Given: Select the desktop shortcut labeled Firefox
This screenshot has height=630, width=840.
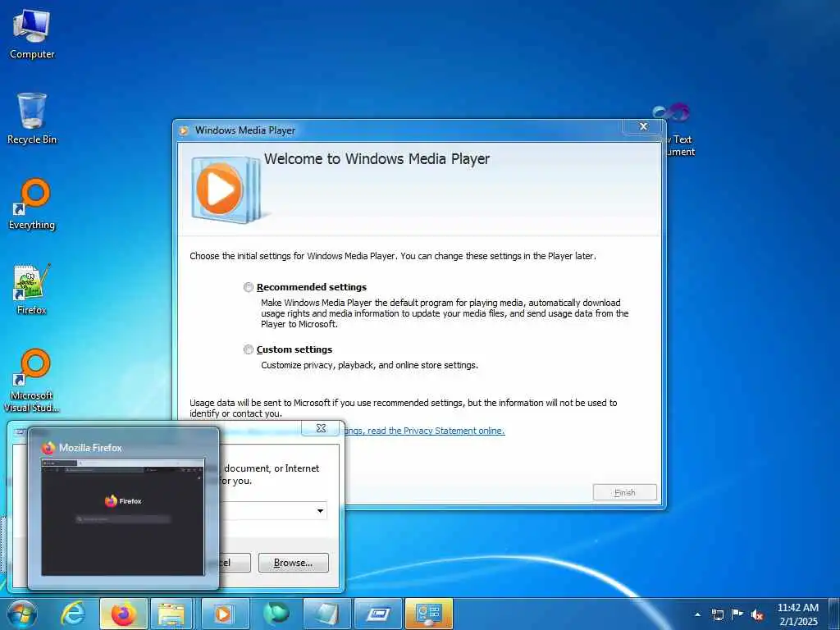Looking at the screenshot, I should click(x=32, y=290).
